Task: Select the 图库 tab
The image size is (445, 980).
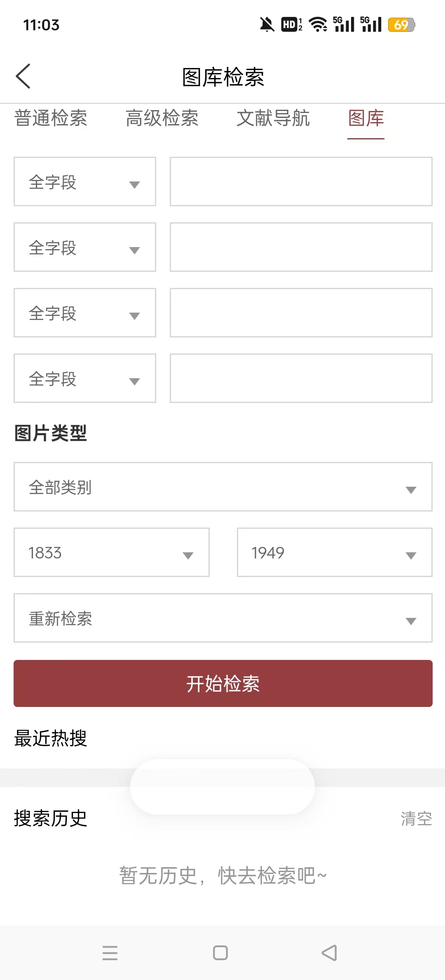Action: pyautogui.click(x=366, y=118)
